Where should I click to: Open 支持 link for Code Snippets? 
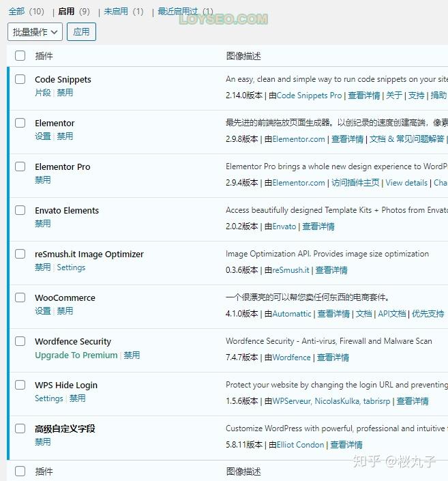[417, 96]
